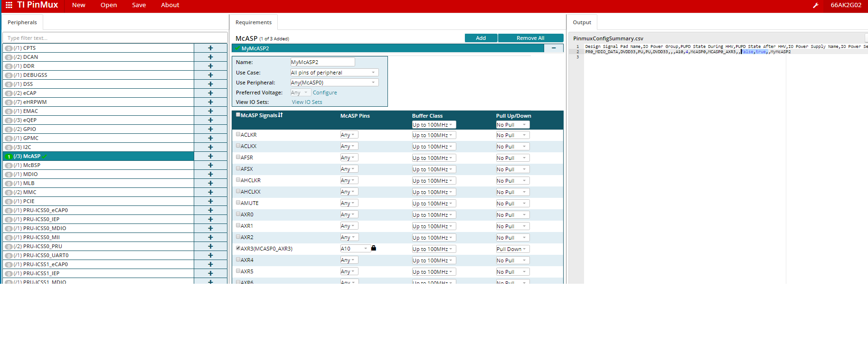Add a DCAN peripheral with plus icon

click(x=210, y=57)
